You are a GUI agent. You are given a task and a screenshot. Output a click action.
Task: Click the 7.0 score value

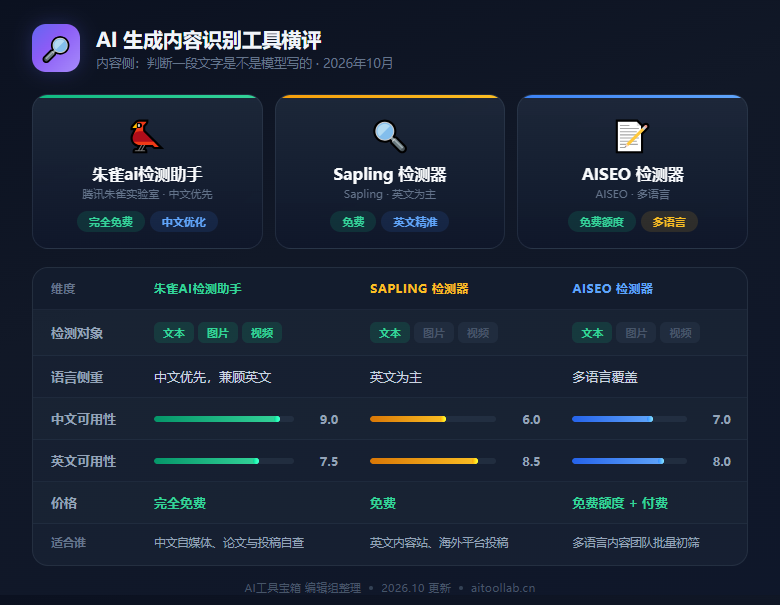coord(721,419)
